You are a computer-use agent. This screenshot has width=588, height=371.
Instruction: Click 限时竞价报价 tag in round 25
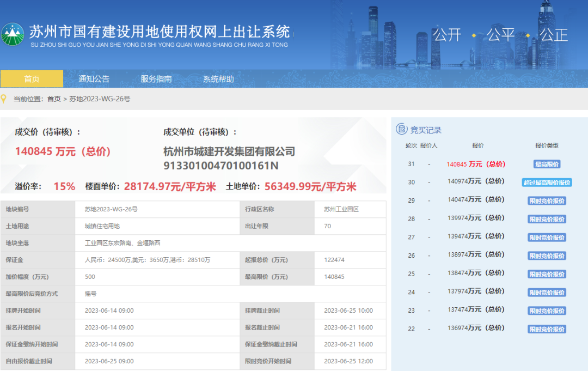coord(547,275)
